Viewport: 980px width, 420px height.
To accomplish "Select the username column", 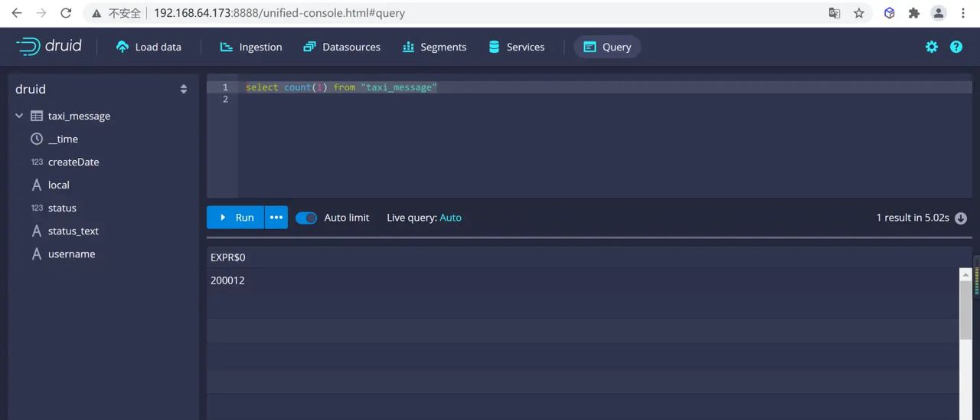I will point(72,254).
